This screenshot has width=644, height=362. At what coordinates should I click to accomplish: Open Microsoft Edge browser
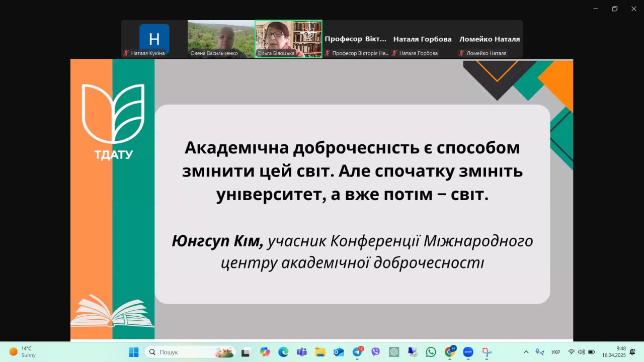(x=283, y=352)
